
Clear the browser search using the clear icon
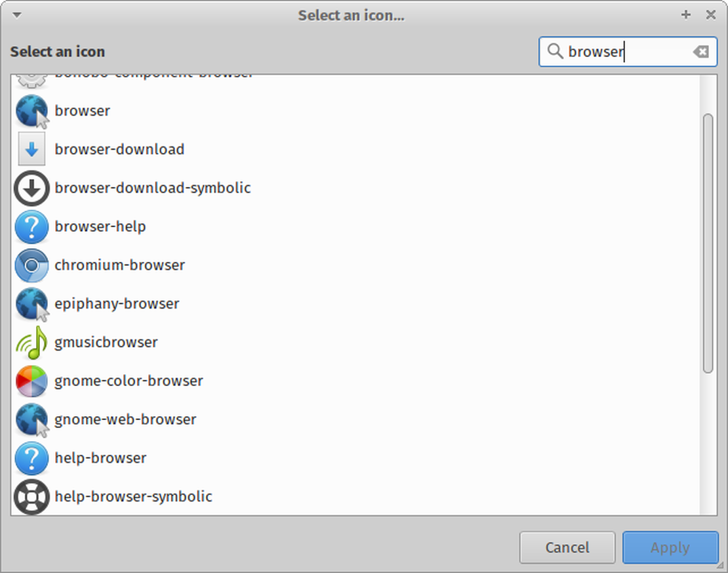pos(700,51)
